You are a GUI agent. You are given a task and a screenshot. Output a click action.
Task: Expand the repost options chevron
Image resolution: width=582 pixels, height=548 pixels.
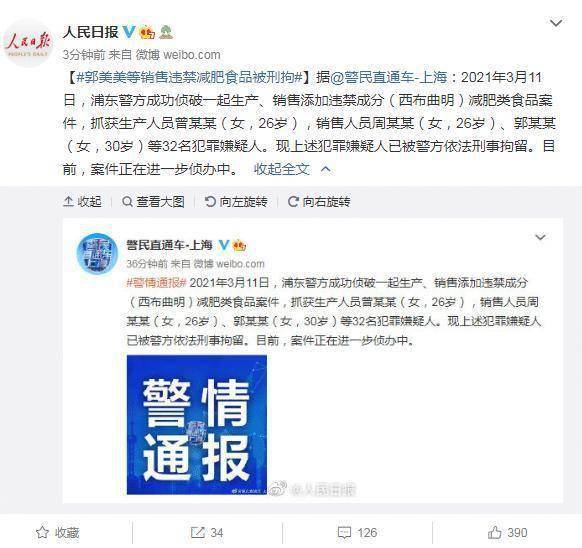[540, 237]
